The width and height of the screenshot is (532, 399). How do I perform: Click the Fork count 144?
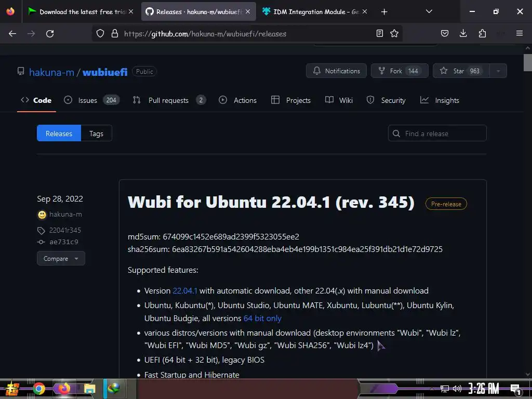[413, 71]
